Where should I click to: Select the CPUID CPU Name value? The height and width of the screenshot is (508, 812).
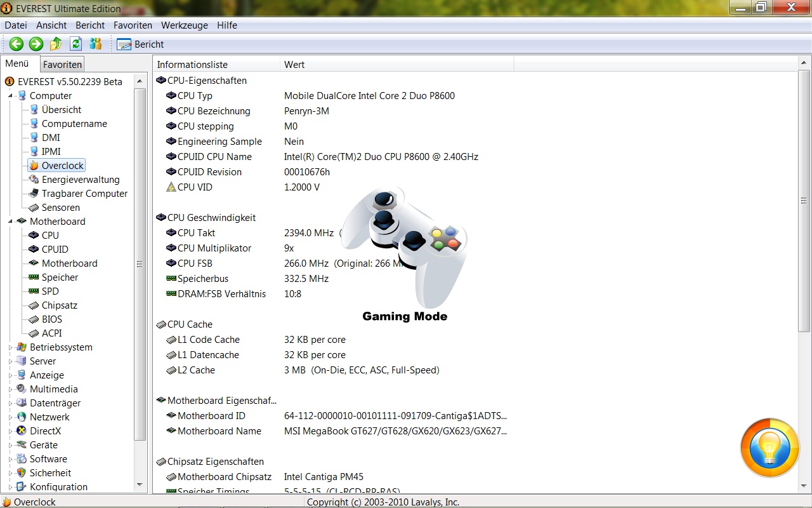381,157
